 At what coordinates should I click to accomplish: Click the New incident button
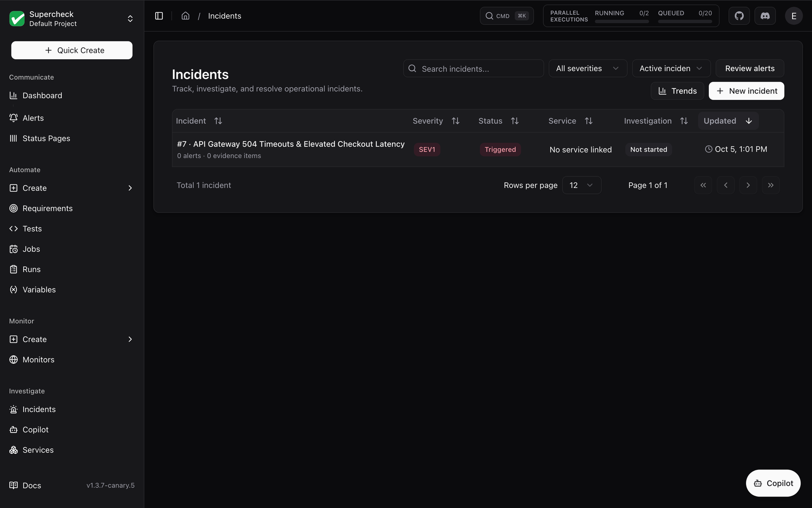(746, 91)
